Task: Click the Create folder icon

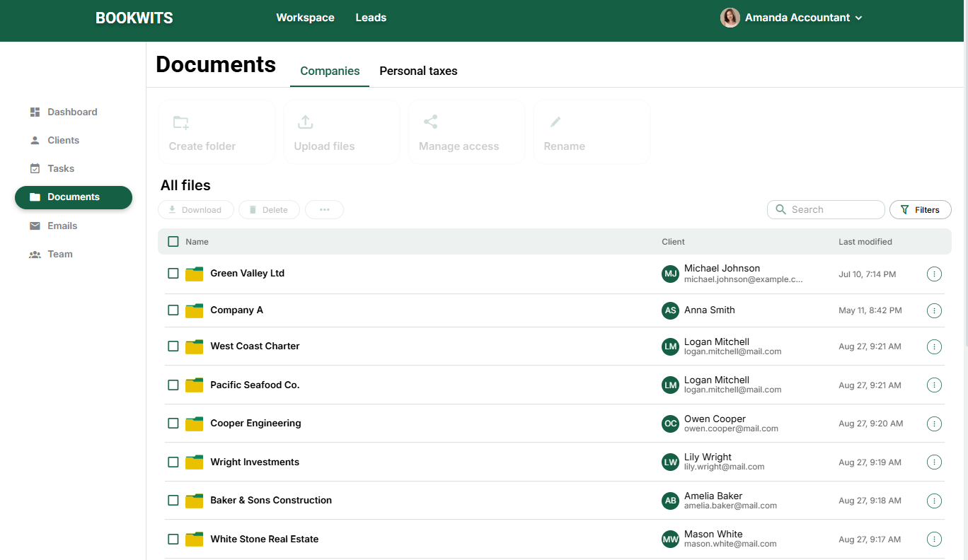Action: [180, 122]
